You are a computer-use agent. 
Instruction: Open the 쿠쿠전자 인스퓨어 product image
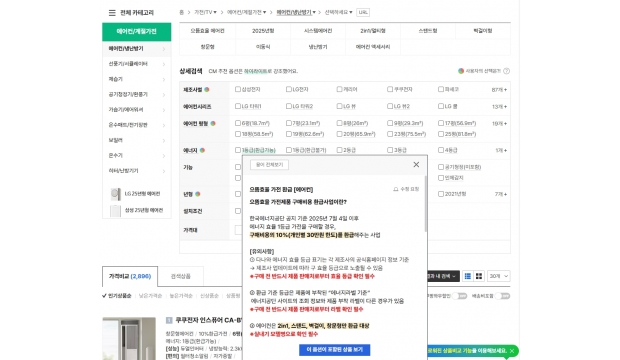(x=129, y=339)
